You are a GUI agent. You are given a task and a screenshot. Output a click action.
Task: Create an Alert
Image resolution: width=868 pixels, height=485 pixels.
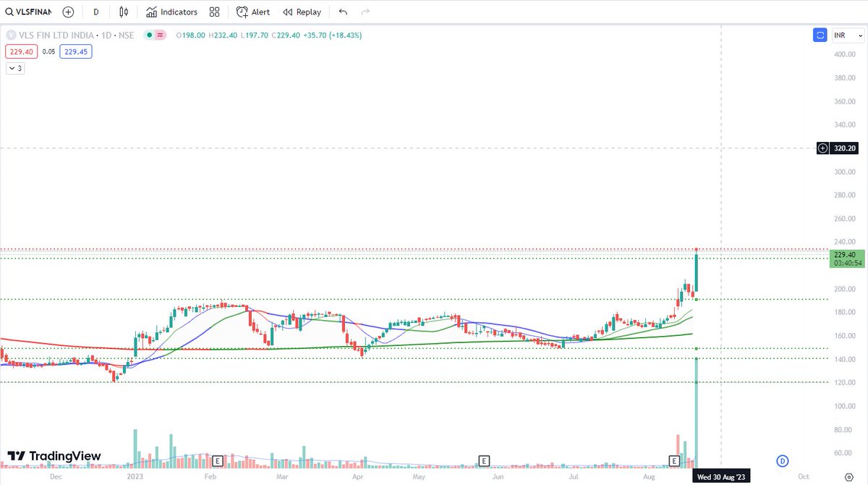tap(253, 12)
